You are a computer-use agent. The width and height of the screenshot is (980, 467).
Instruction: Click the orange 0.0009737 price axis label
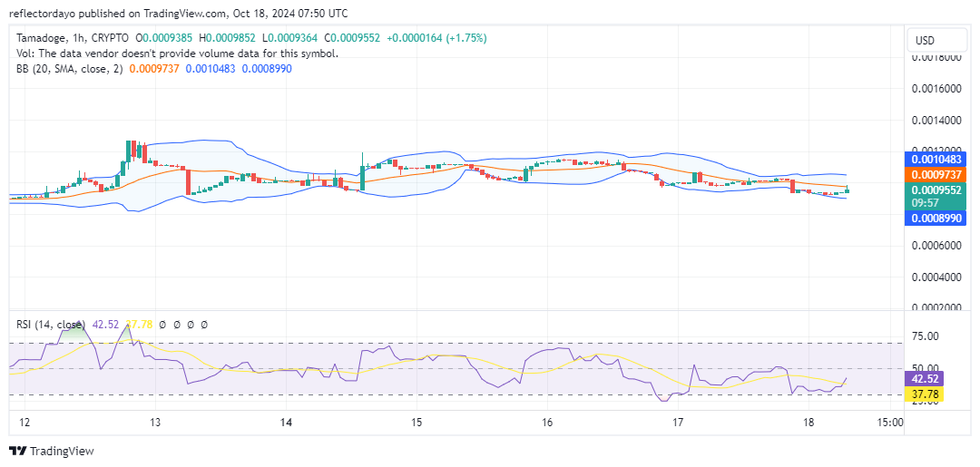[x=936, y=177]
